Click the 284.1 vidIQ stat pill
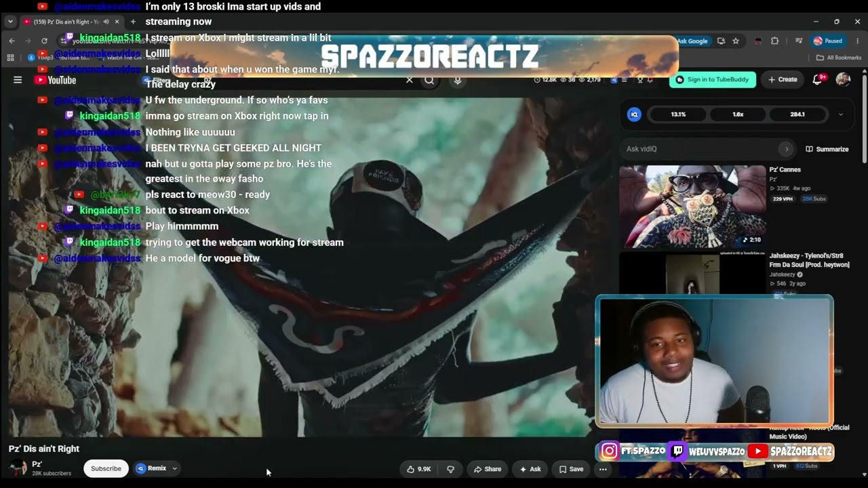Screen dimensions: 868x488 (x=797, y=115)
